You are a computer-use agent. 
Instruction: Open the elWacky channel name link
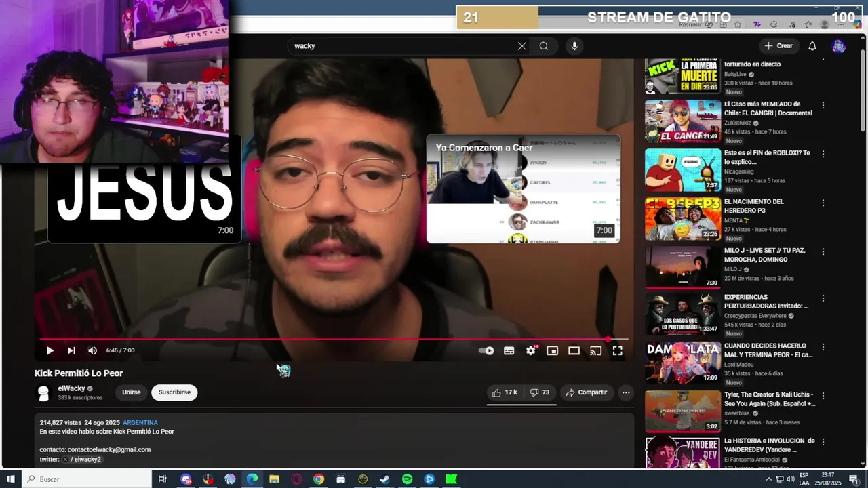coord(71,388)
